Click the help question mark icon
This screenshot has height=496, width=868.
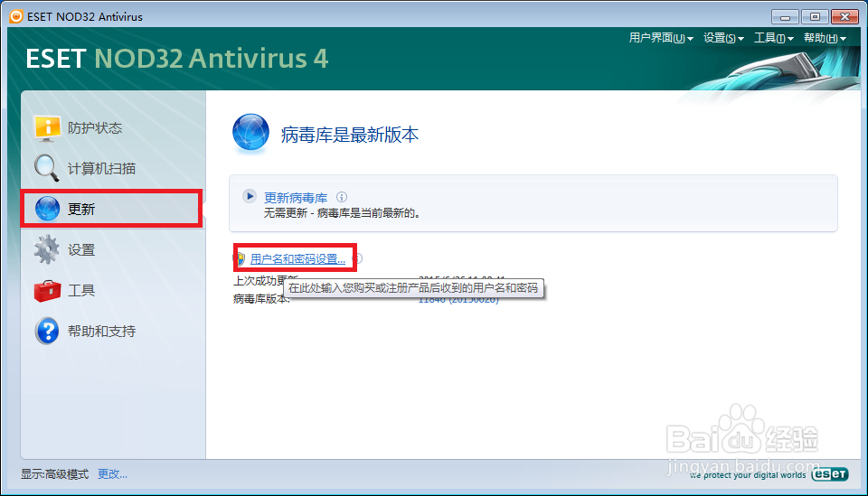click(x=47, y=331)
